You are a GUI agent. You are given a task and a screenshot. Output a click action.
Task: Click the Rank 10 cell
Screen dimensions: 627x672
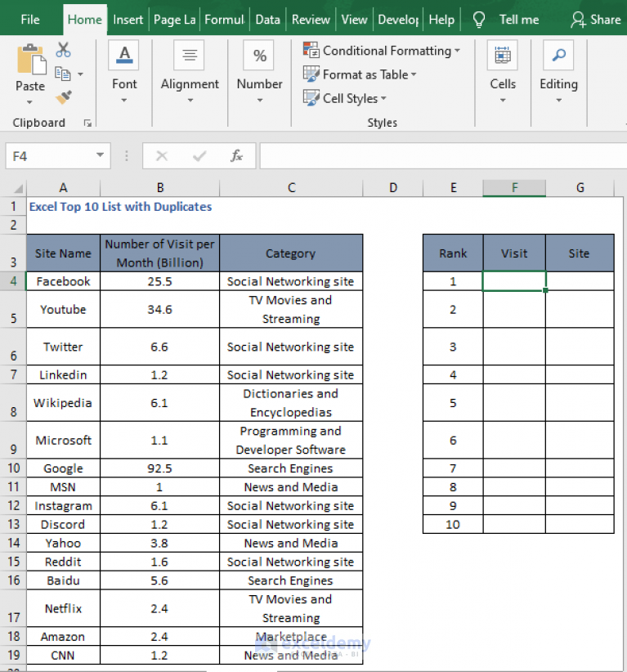pyautogui.click(x=453, y=524)
